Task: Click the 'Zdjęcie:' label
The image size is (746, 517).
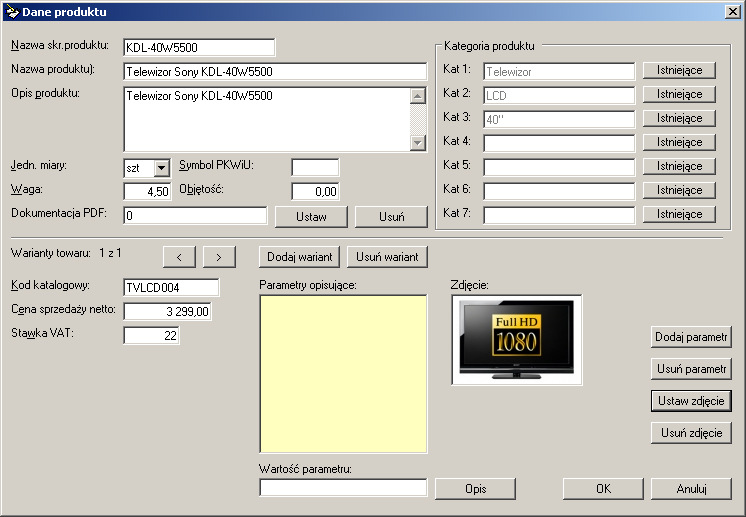Action: 470,285
